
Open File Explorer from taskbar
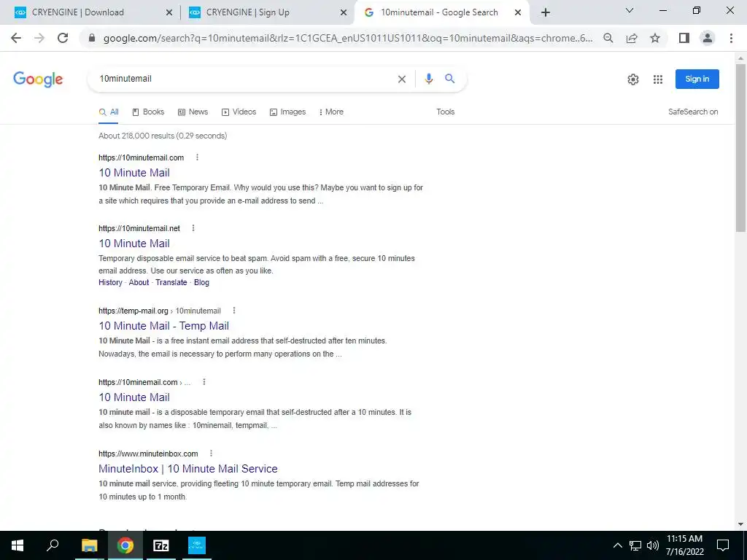click(89, 545)
